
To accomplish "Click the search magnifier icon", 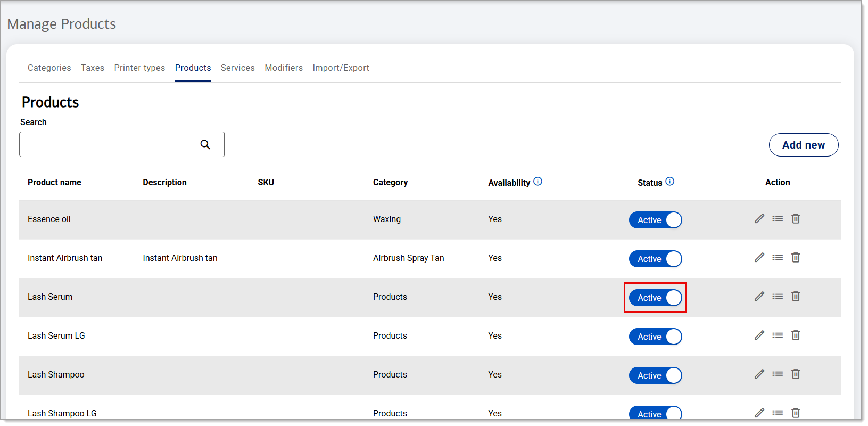I will pos(205,144).
